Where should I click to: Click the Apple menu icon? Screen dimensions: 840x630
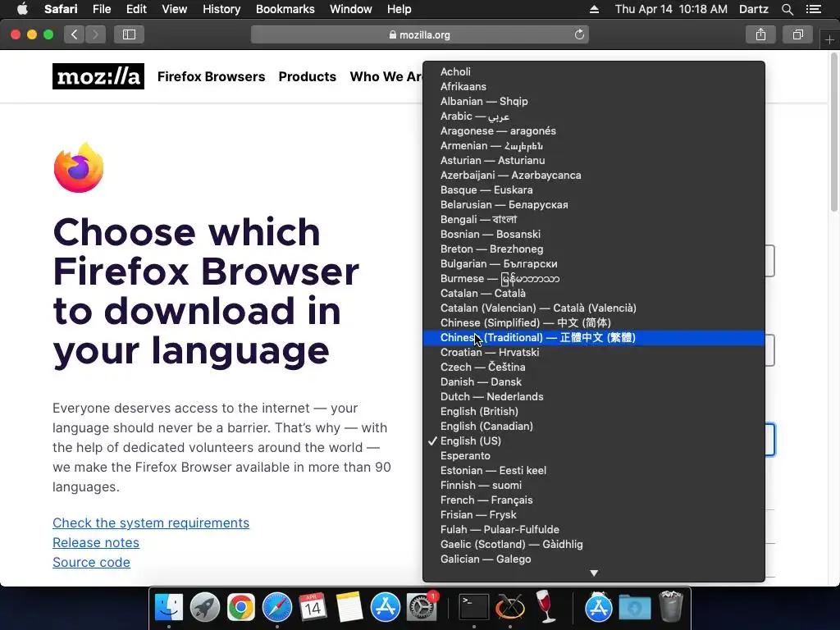[22, 9]
